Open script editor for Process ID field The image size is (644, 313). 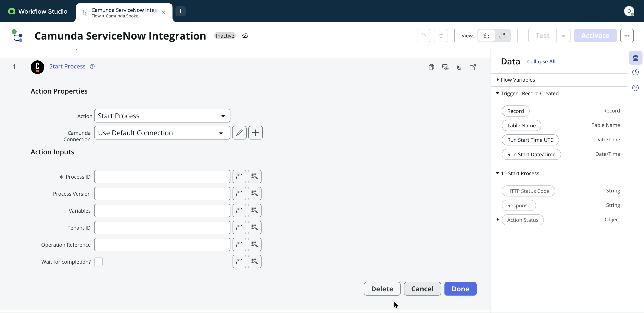(x=239, y=176)
